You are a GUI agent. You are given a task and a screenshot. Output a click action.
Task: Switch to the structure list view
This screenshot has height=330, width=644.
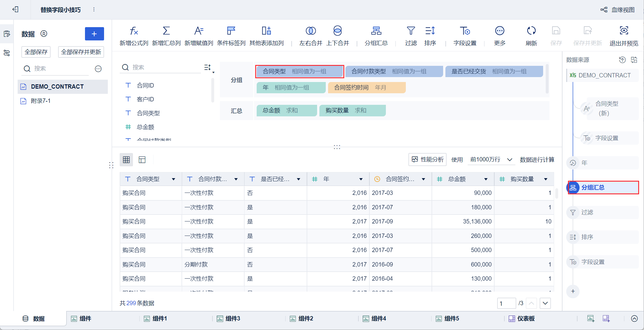point(142,160)
